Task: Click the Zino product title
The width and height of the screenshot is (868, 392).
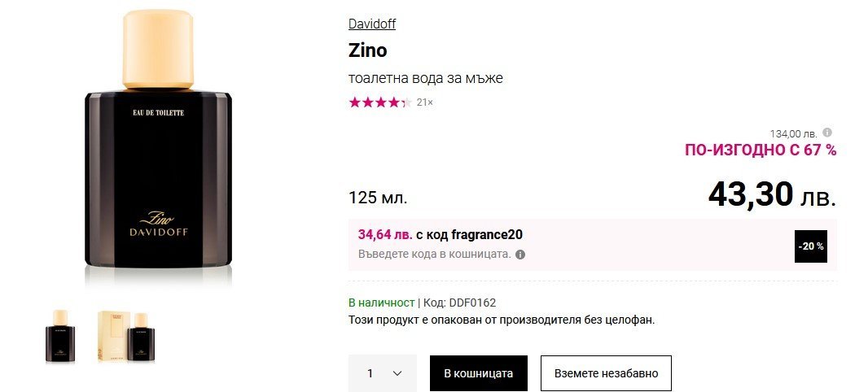Action: [x=367, y=50]
